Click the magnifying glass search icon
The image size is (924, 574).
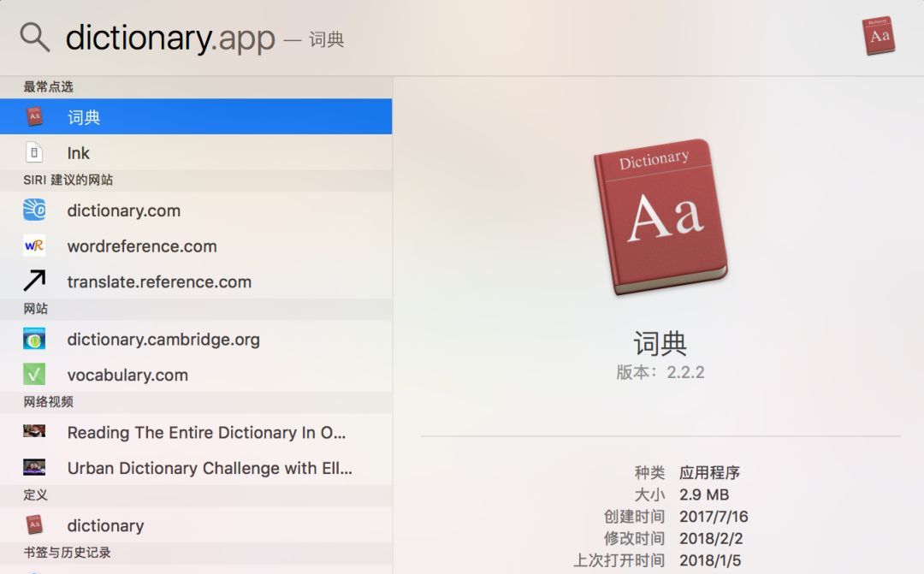click(33, 37)
